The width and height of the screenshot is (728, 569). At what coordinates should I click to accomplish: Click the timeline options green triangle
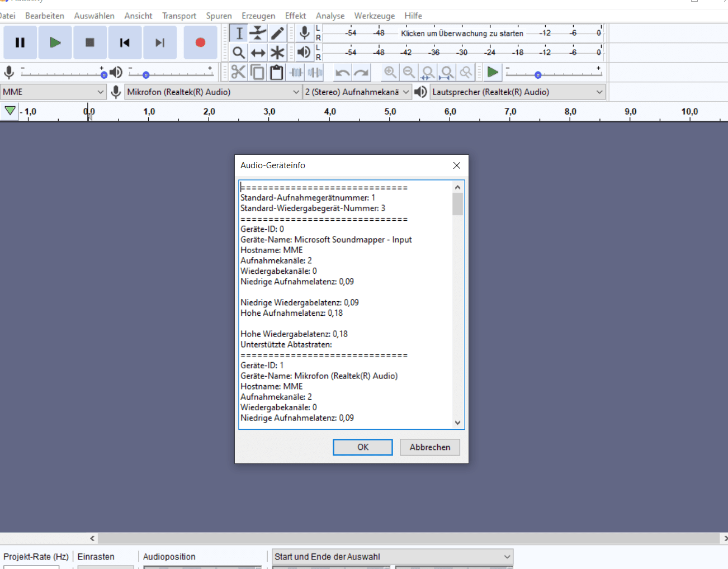[10, 111]
